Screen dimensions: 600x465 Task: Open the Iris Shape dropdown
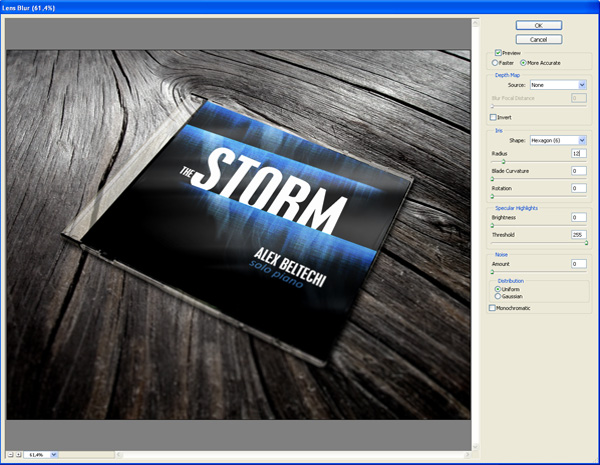558,140
